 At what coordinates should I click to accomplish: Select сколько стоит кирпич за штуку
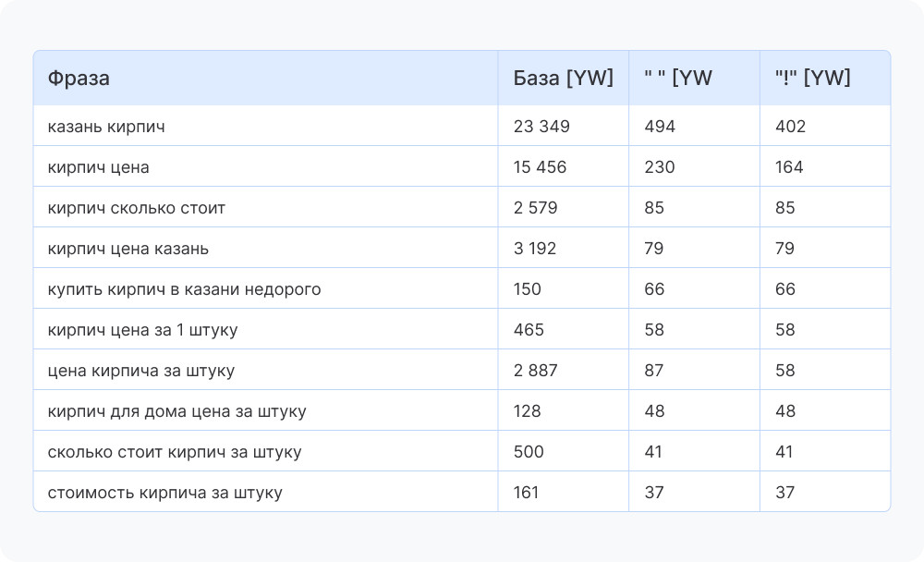(174, 452)
